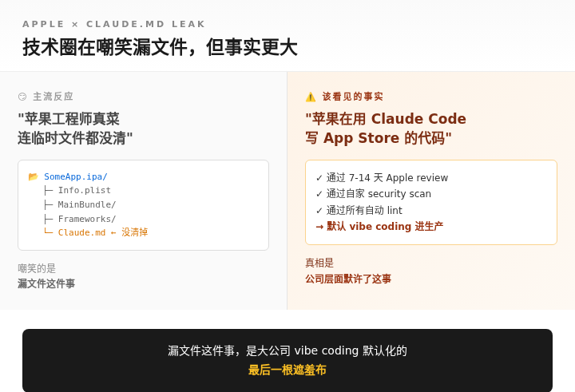
Task: Click the 真相是 caption
Action: tap(319, 263)
